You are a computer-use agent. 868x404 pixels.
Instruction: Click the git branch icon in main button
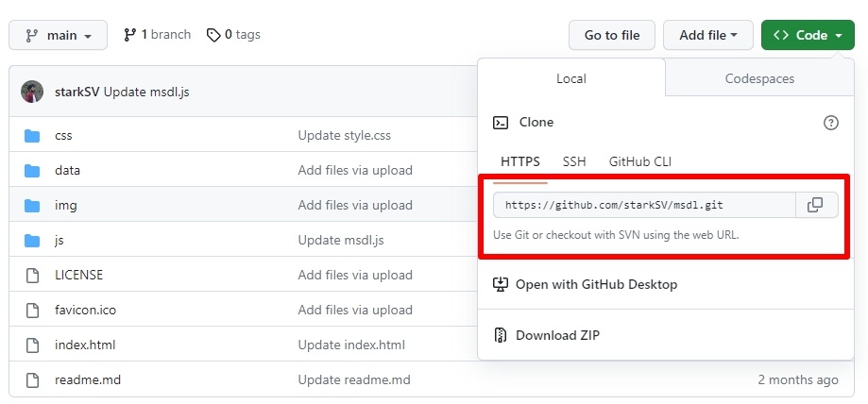coord(32,36)
